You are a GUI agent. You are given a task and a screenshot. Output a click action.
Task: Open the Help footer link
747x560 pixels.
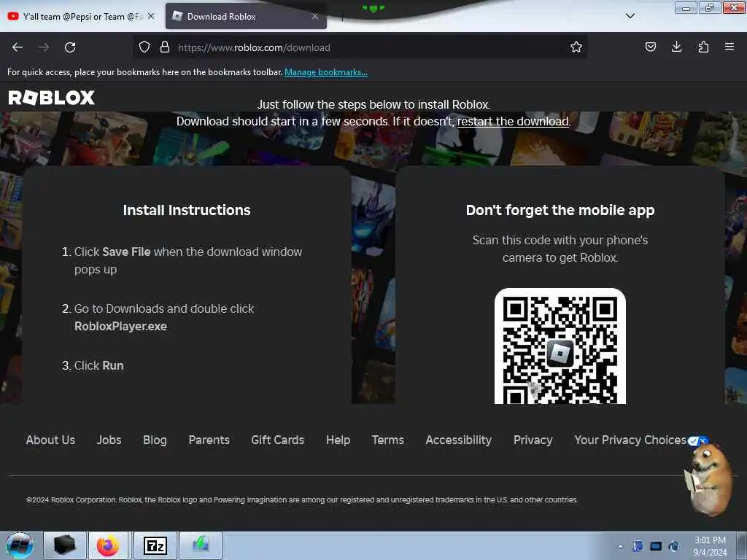[338, 440]
